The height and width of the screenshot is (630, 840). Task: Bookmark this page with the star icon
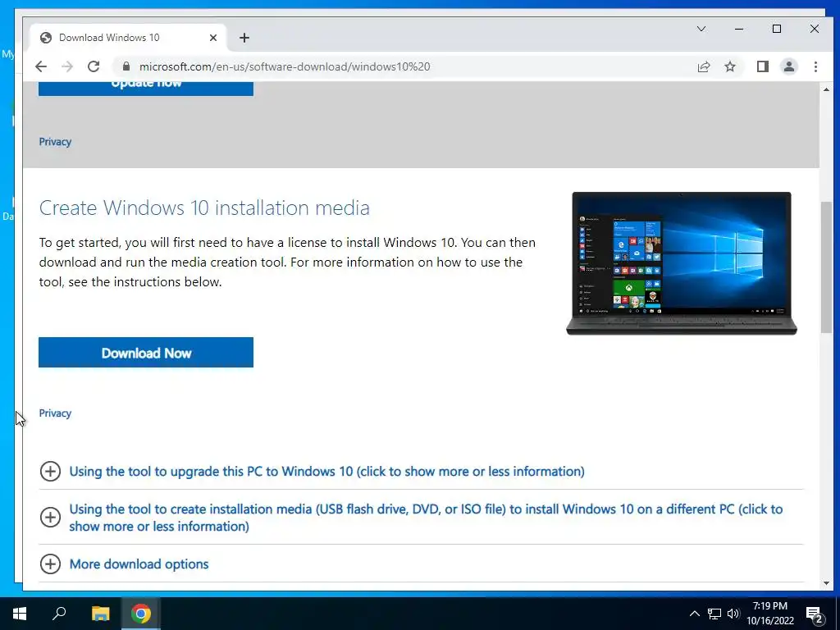729,66
